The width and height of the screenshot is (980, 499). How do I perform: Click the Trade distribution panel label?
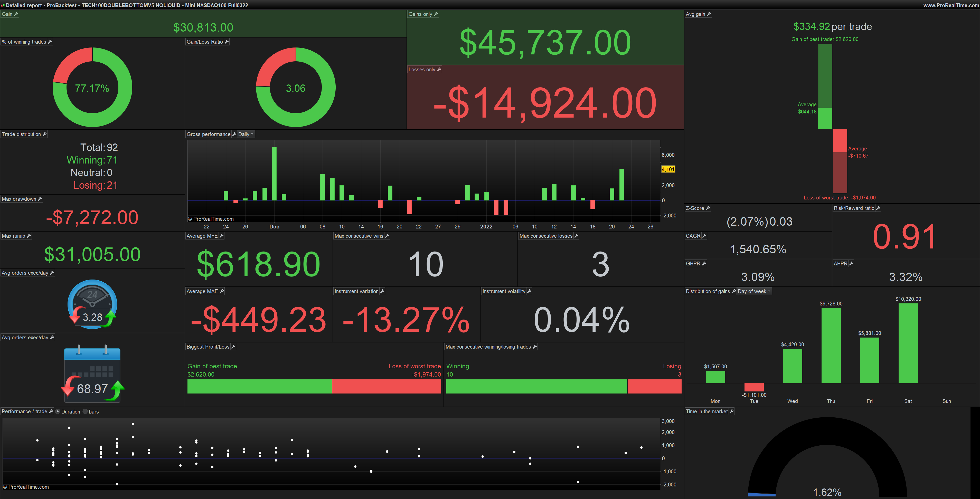21,134
